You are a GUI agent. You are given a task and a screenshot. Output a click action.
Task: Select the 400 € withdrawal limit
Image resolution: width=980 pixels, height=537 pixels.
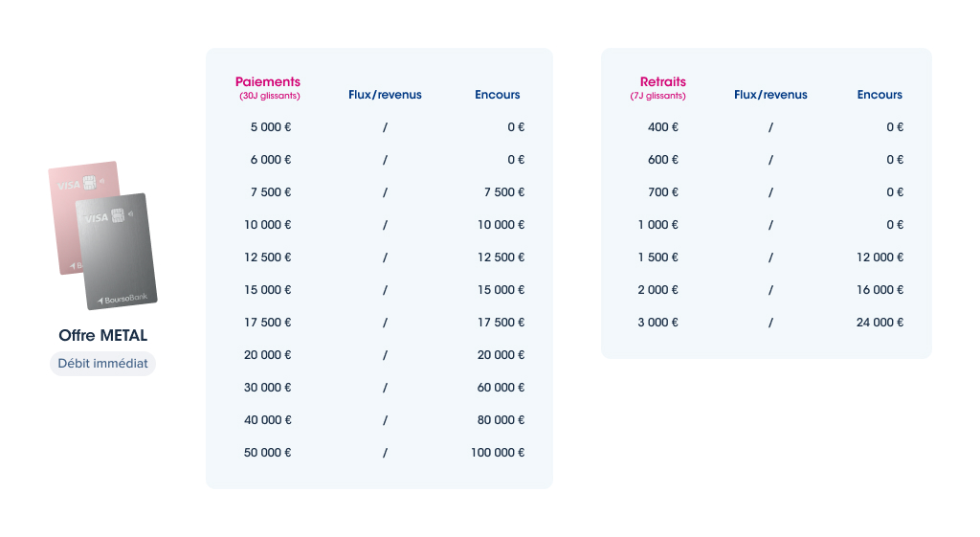pyautogui.click(x=663, y=127)
